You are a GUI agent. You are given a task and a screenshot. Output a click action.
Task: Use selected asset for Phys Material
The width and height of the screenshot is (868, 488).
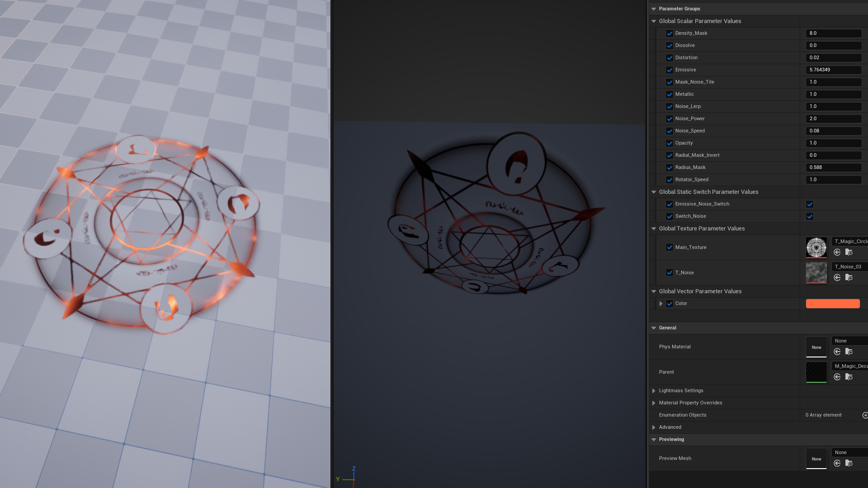(x=837, y=352)
